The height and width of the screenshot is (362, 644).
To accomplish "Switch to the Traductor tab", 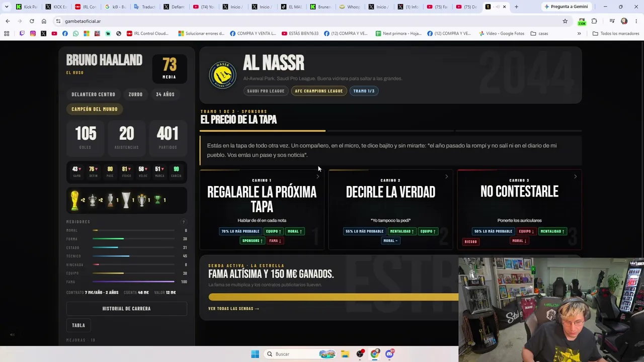I will pyautogui.click(x=145, y=7).
